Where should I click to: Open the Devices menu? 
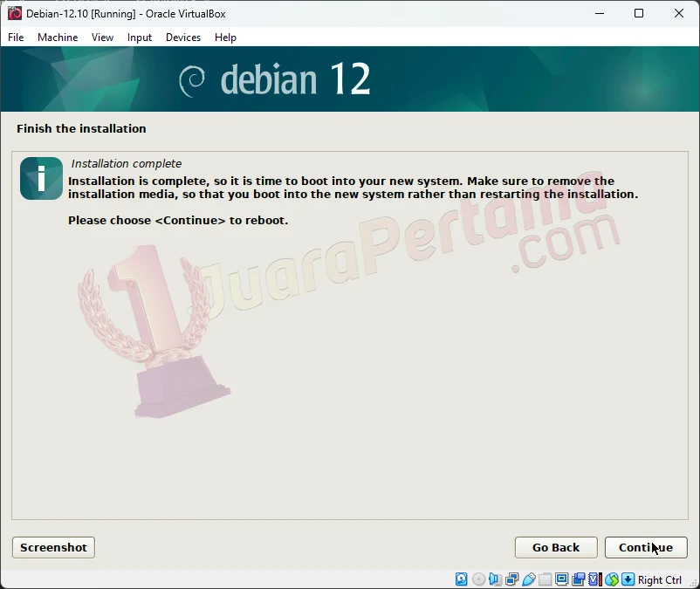coord(182,38)
